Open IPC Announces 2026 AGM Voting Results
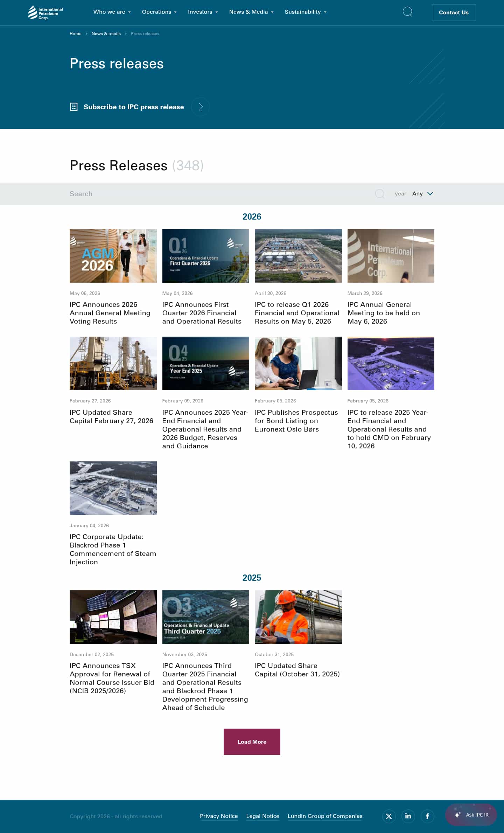The height and width of the screenshot is (833, 504). (110, 313)
